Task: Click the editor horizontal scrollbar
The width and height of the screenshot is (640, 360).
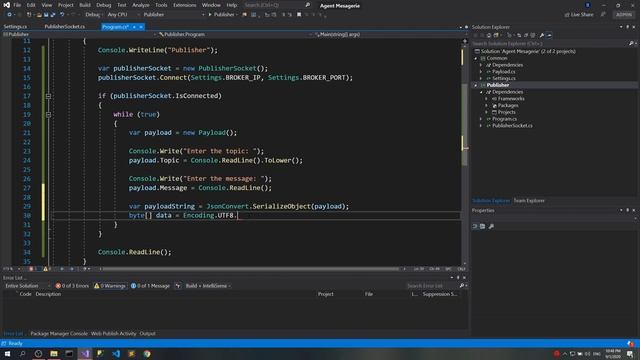Action: [251, 269]
